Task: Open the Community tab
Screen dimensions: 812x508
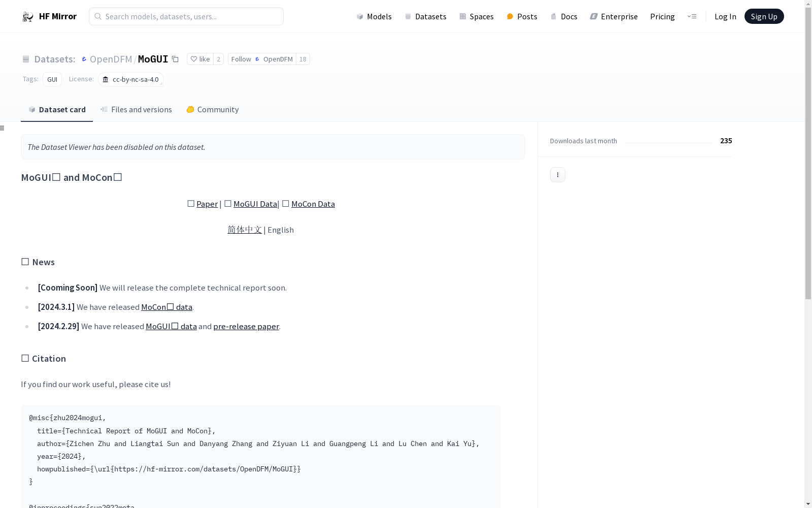Action: pyautogui.click(x=212, y=110)
